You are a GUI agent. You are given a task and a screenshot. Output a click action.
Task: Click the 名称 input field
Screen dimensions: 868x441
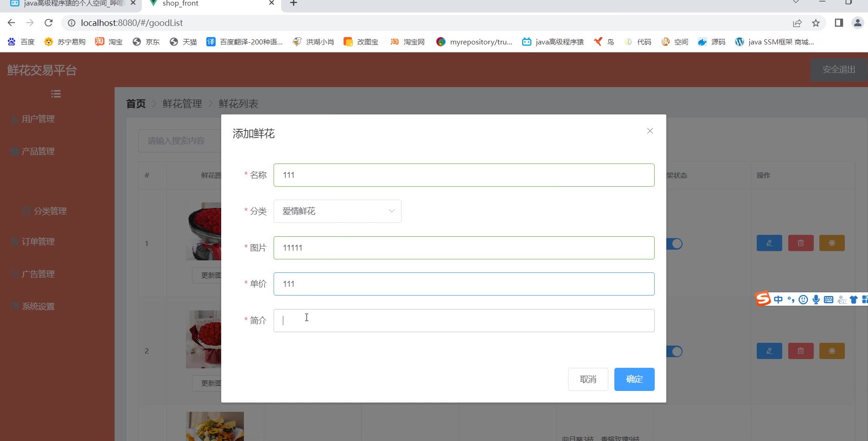pyautogui.click(x=464, y=175)
